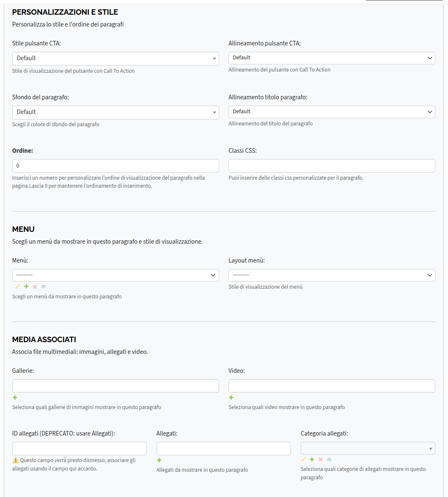
Task: Click the pencil icon under Categoria allegati
Action: tap(304, 459)
